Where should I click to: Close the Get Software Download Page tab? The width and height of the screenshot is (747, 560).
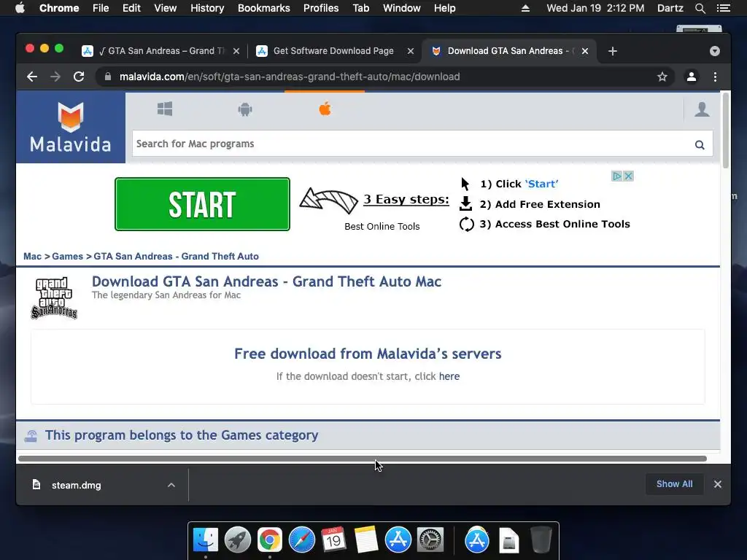point(411,51)
